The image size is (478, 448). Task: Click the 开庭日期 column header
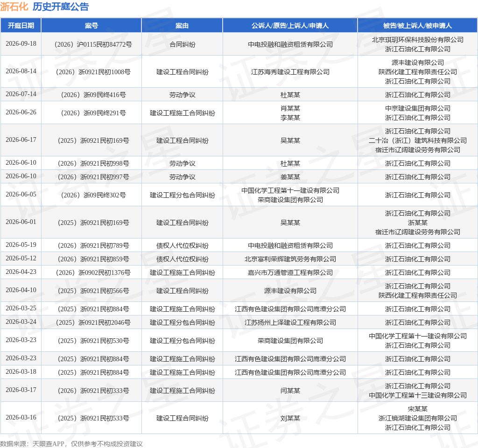[x=21, y=26]
